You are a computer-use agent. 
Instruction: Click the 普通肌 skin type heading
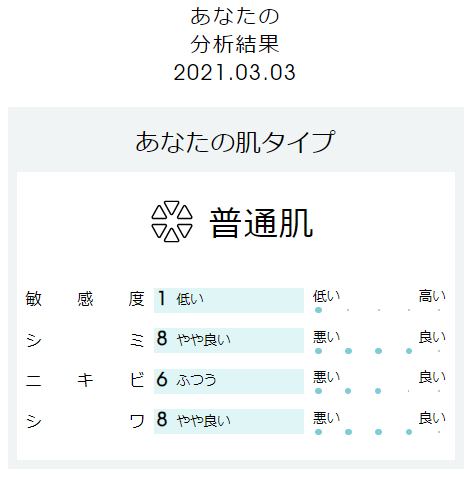[x=261, y=223]
